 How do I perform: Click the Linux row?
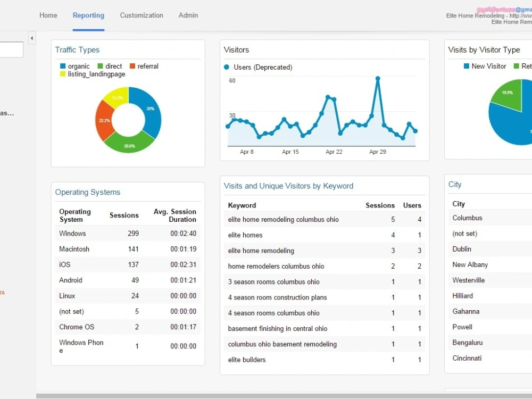pyautogui.click(x=128, y=296)
